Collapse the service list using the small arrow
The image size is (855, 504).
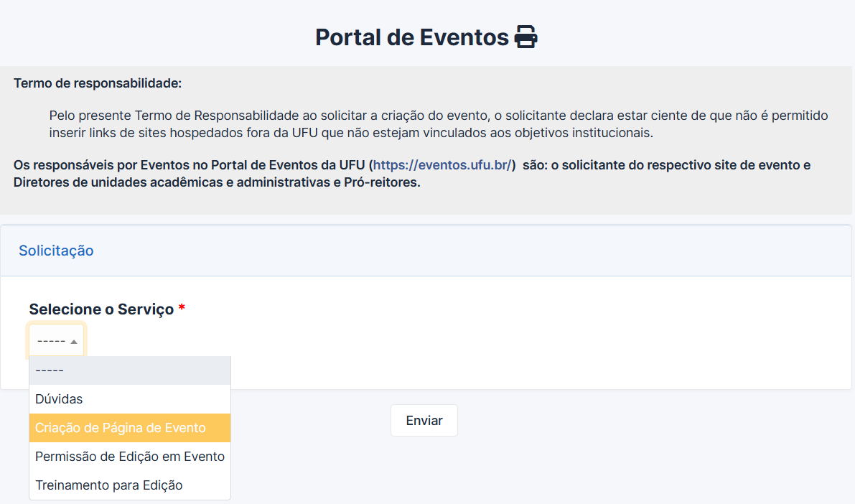(x=74, y=342)
